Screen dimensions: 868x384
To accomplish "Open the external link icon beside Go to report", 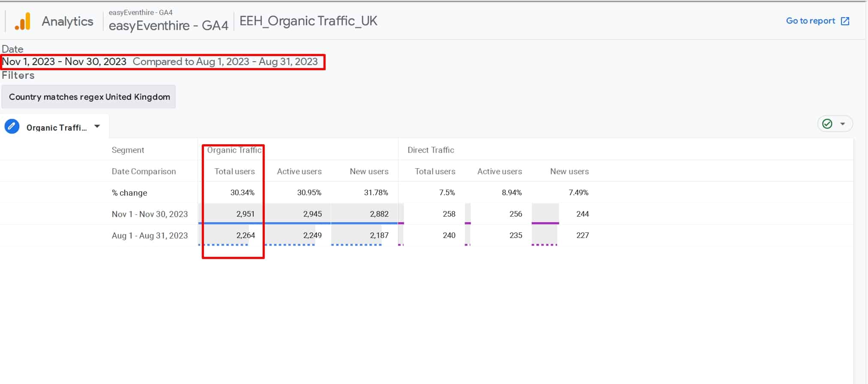I will [x=845, y=21].
